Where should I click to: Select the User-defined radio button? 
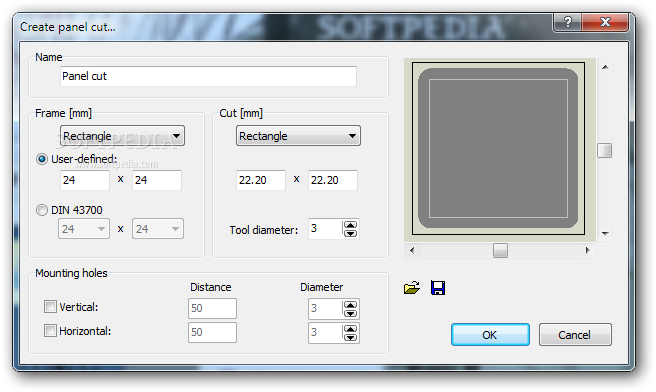pos(42,159)
